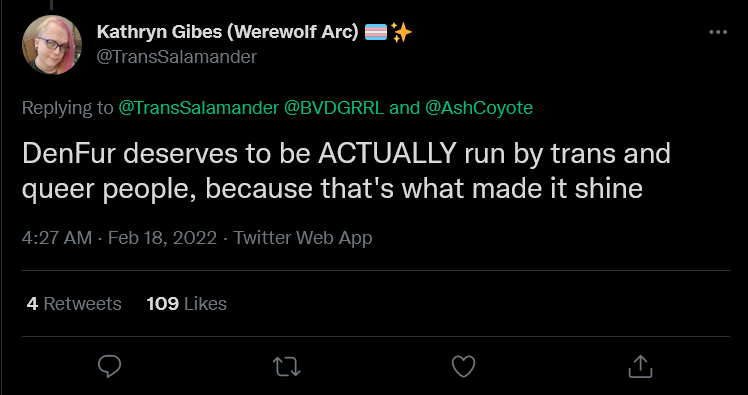Viewport: 748px width, 395px height.
Task: Open the green @TransSalamander mention in Replying to
Action: tap(198, 108)
